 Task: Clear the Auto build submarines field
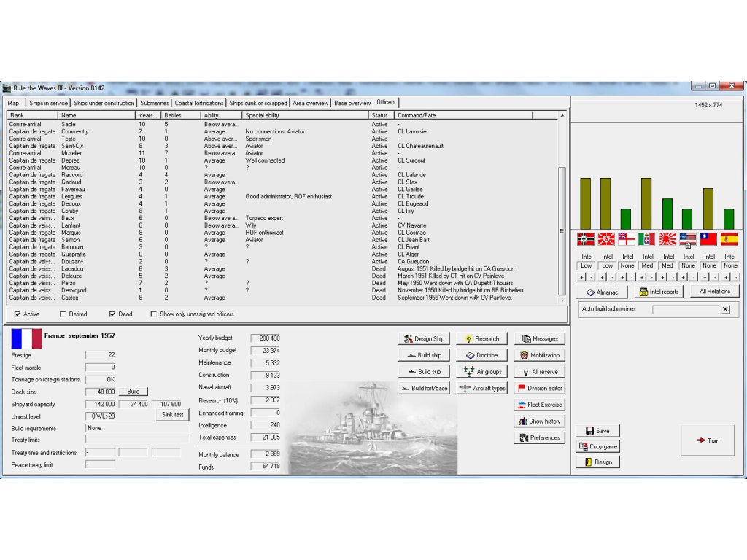pos(725,309)
